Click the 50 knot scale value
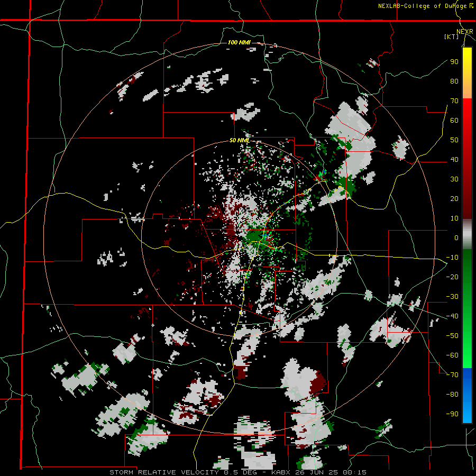 (x=454, y=140)
